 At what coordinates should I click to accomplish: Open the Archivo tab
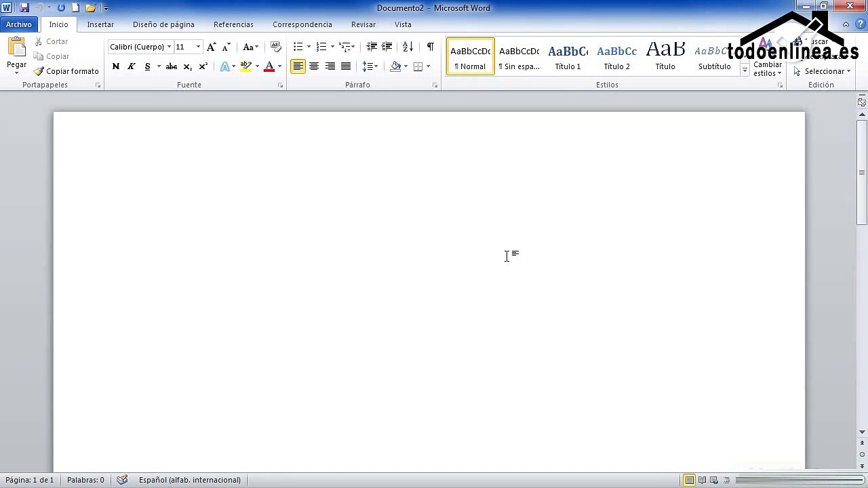click(19, 24)
